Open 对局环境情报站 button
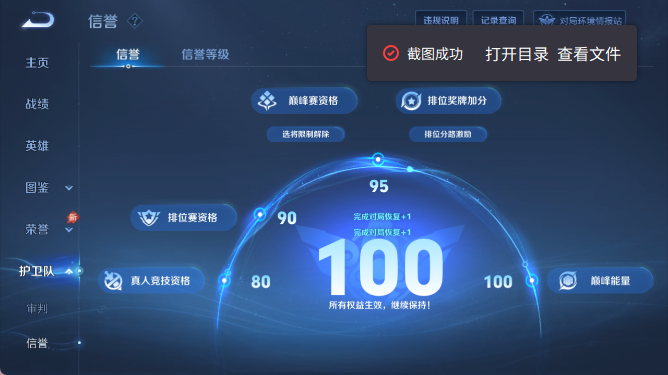 click(579, 19)
